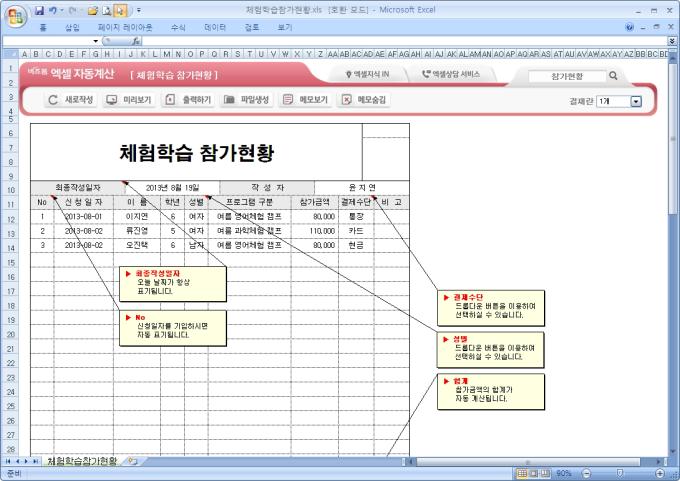Open the 엑셀상담 서비스 tab
680x481 pixels.
[x=451, y=75]
